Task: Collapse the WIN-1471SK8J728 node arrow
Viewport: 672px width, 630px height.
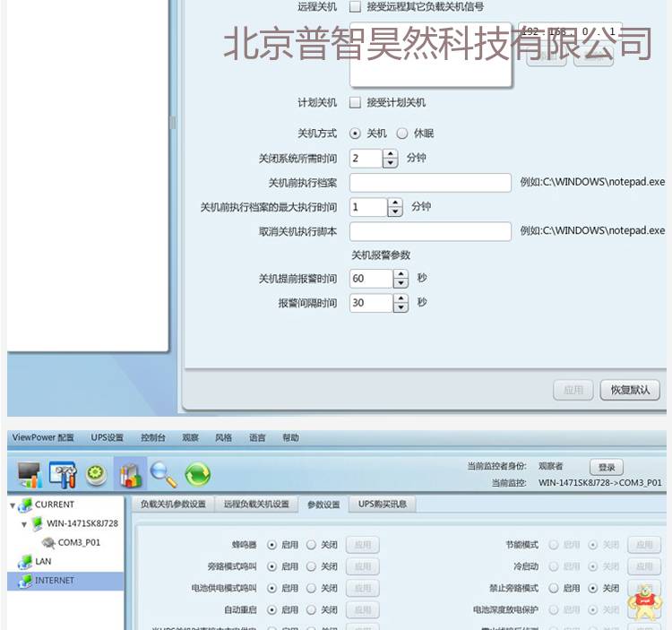Action: [x=24, y=524]
